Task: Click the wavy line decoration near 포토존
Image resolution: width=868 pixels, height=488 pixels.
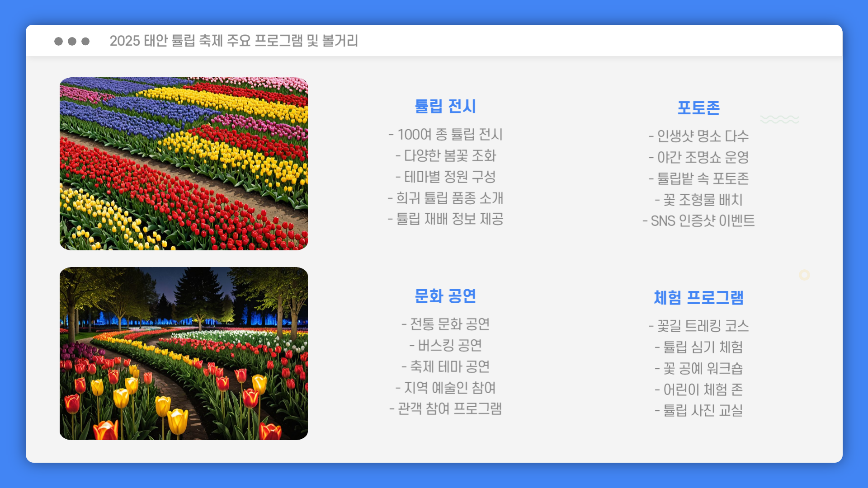Action: 779,119
